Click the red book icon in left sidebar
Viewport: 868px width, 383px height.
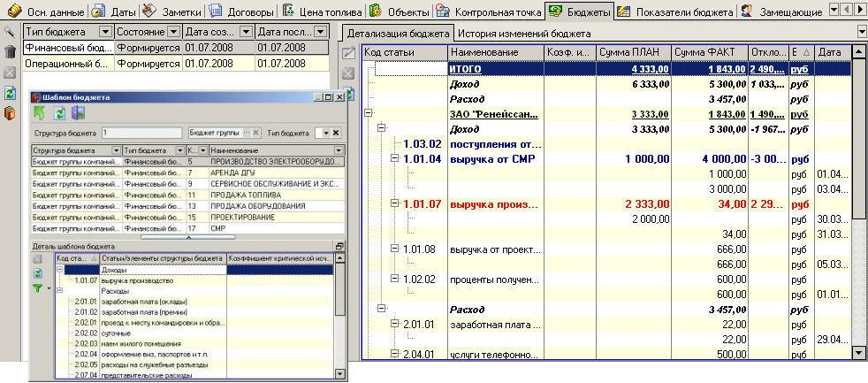click(x=10, y=113)
